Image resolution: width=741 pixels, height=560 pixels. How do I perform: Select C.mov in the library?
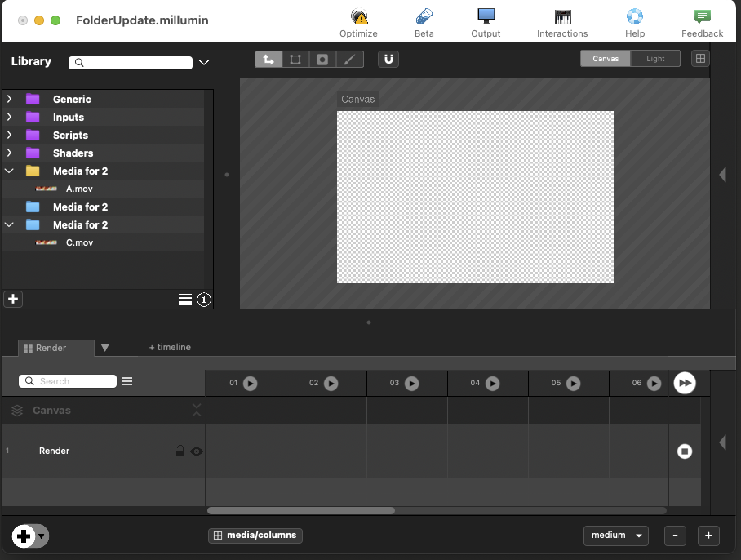pyautogui.click(x=79, y=242)
